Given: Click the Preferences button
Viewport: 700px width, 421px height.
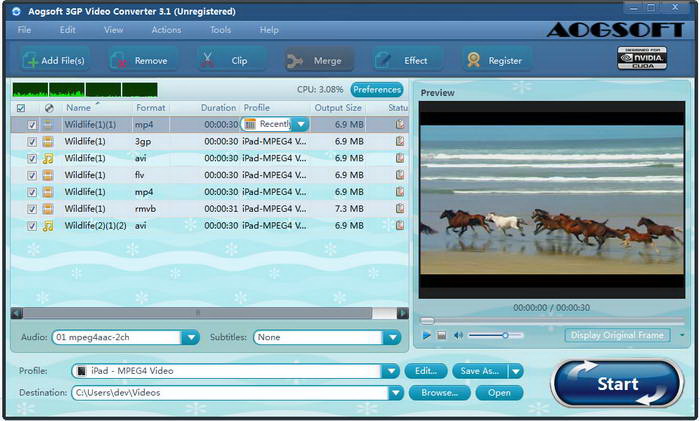Looking at the screenshot, I should click(x=377, y=90).
